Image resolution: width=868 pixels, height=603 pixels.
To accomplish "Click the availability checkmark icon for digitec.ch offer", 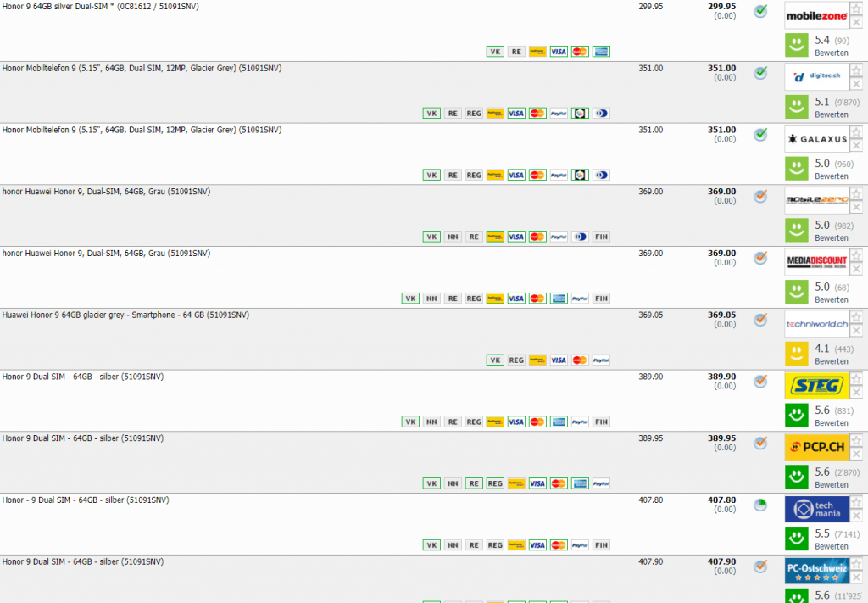I will pyautogui.click(x=760, y=73).
